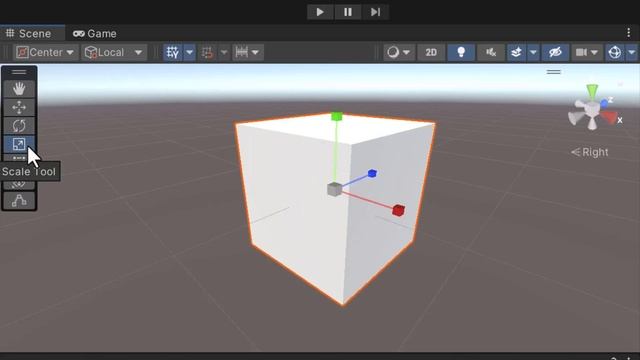Select the Scale tool
The height and width of the screenshot is (360, 640).
pyautogui.click(x=19, y=144)
